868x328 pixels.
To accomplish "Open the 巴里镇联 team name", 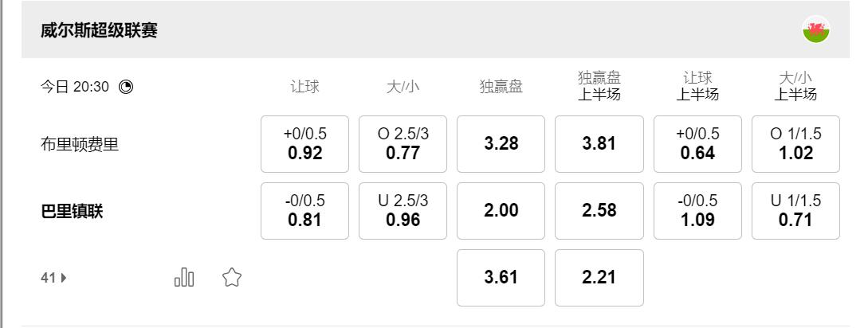I will (x=72, y=212).
